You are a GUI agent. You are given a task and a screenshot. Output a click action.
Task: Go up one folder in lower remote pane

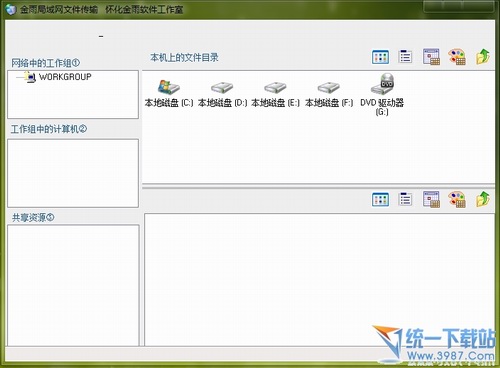click(x=483, y=199)
